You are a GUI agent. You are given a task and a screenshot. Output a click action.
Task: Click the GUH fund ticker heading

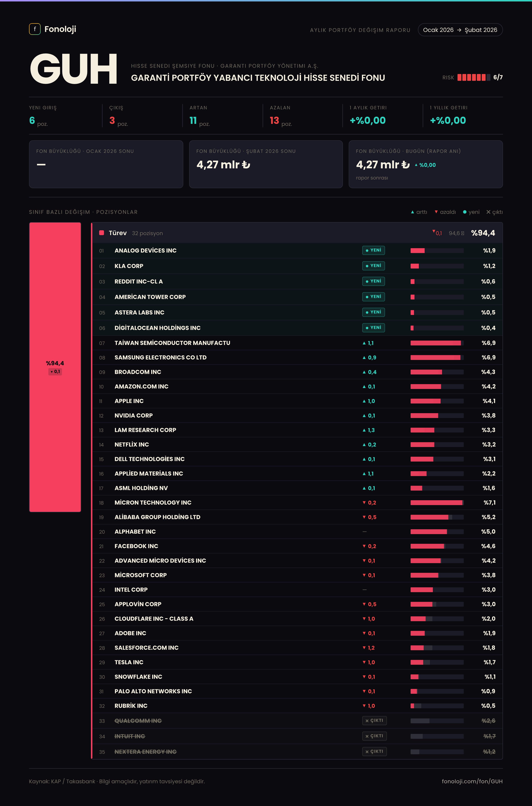tap(73, 69)
